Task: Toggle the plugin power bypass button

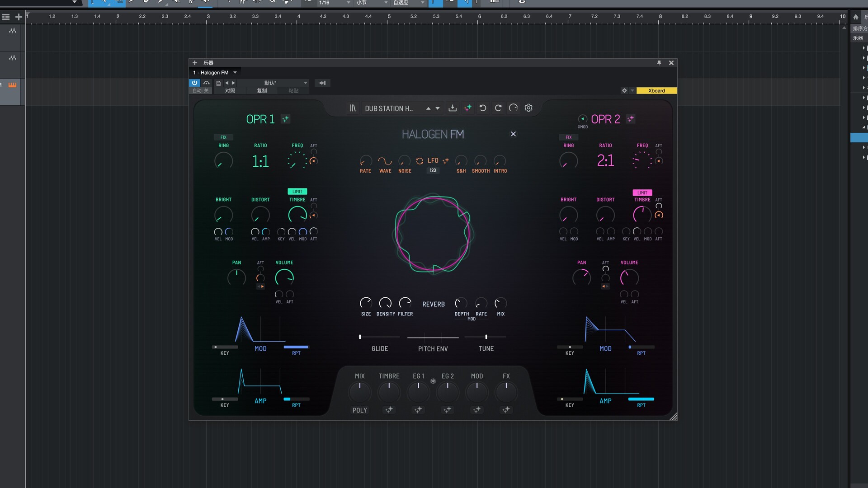Action: coord(194,83)
